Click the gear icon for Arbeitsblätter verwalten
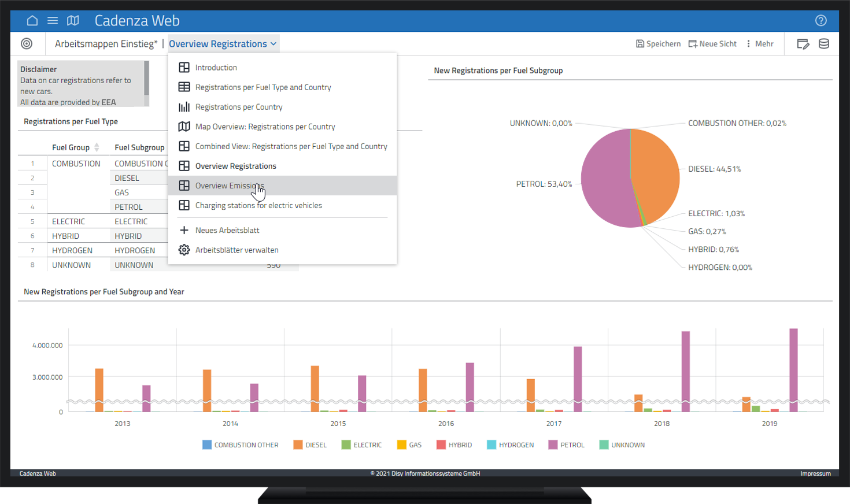This screenshot has height=504, width=850. coord(184,250)
